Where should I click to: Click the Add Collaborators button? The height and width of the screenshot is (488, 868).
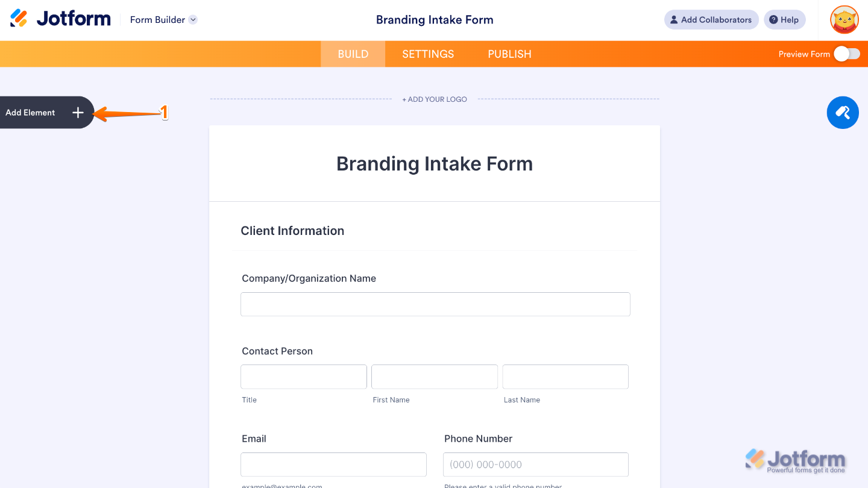[711, 19]
